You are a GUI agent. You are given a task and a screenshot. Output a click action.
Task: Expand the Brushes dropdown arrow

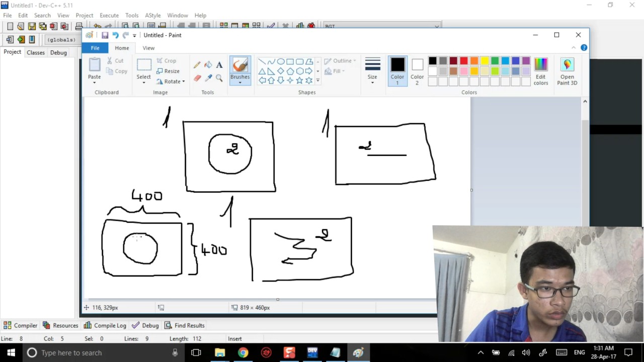point(240,82)
